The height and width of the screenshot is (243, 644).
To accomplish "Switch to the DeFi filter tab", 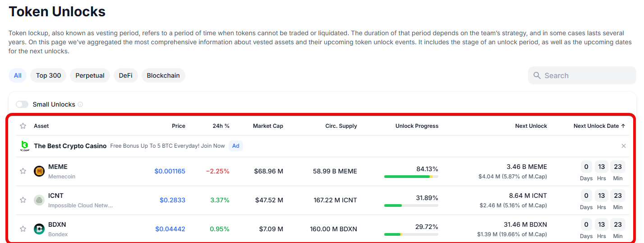I will 125,75.
